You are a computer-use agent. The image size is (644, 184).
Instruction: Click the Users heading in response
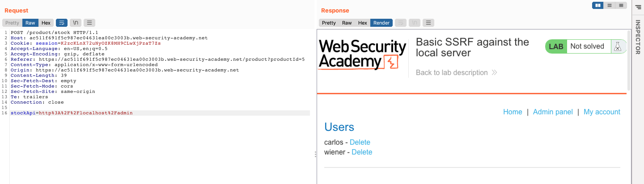pos(339,127)
